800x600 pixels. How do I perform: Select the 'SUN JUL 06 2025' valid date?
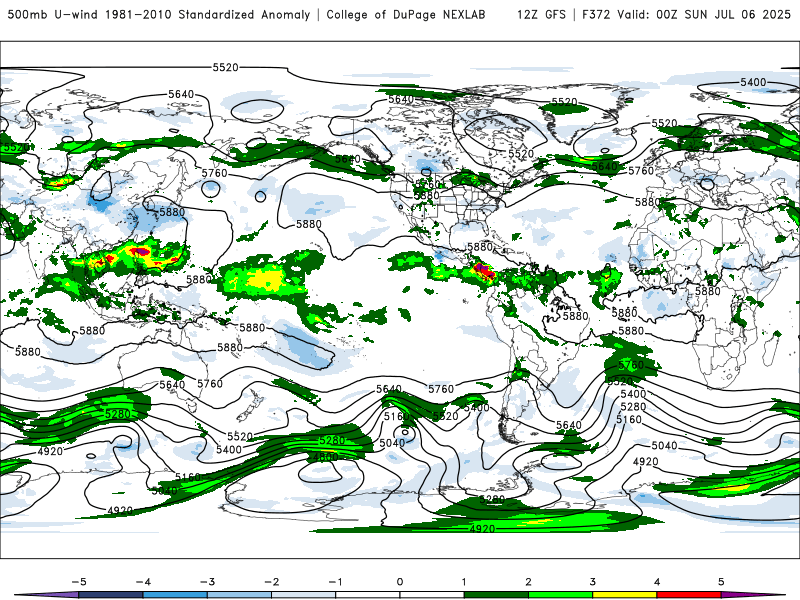pyautogui.click(x=737, y=15)
